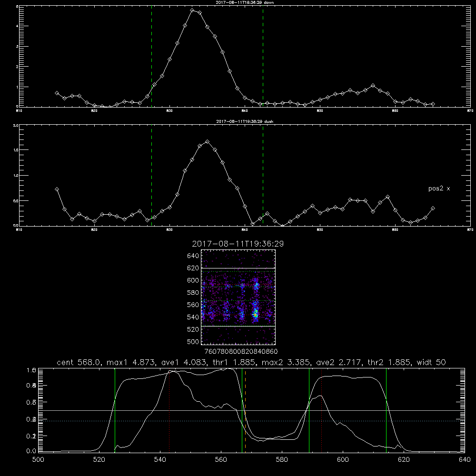Click the dawn plot title text
This screenshot has height=476, width=476.
[x=245, y=2]
